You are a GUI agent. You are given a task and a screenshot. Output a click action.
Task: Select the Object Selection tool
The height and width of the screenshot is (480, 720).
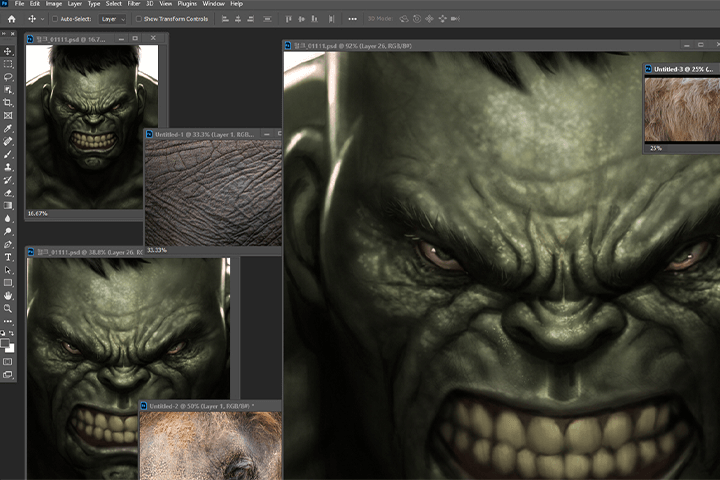(x=8, y=90)
